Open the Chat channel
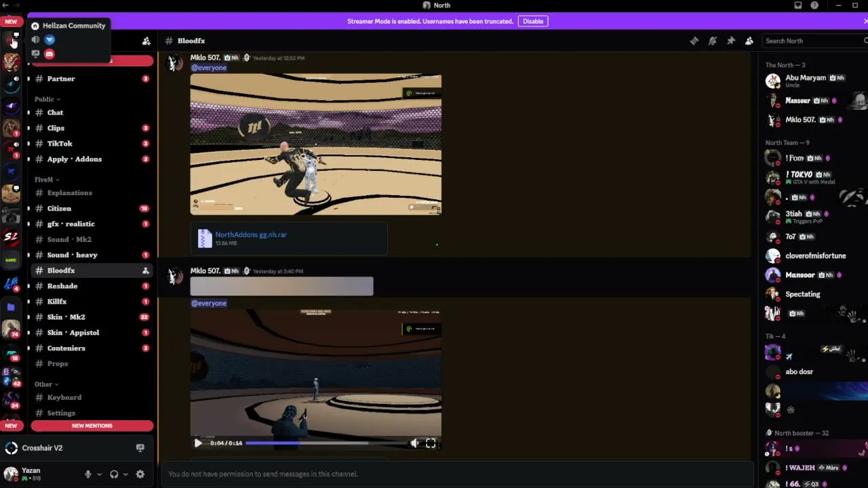868x488 pixels. coord(92,113)
